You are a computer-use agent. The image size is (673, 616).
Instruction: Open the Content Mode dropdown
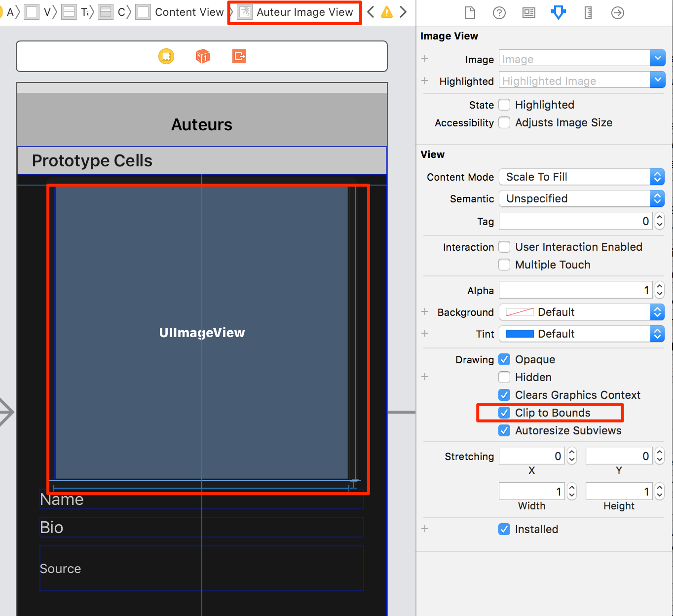coord(657,177)
